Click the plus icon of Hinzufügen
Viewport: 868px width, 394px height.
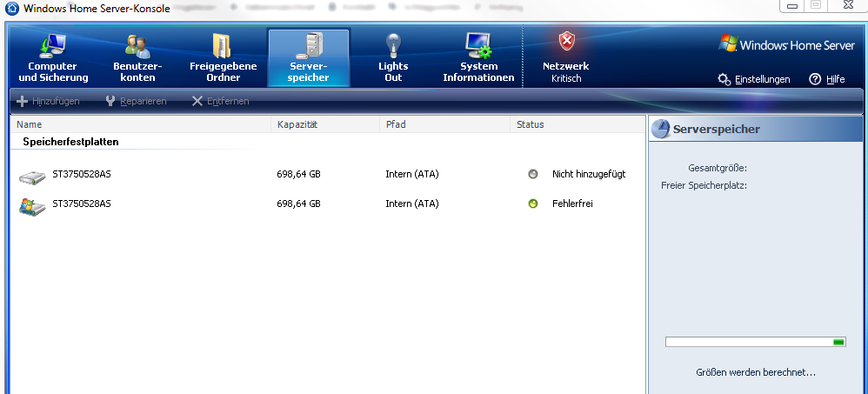tap(22, 101)
